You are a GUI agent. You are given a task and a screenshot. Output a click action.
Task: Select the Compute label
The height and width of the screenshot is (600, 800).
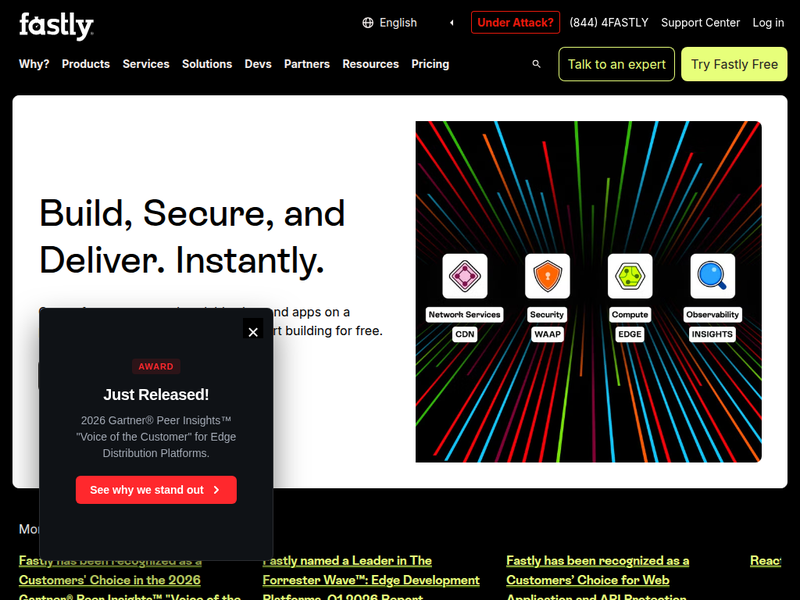pos(630,314)
